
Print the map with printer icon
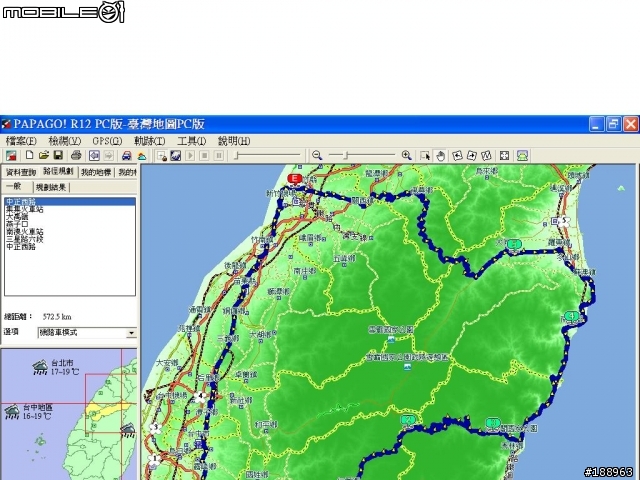point(76,156)
